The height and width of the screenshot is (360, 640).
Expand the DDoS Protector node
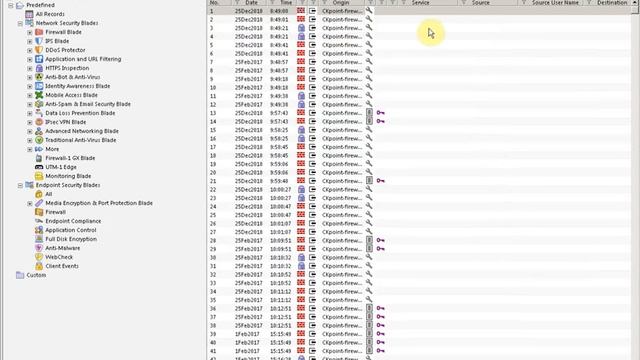tap(30, 50)
